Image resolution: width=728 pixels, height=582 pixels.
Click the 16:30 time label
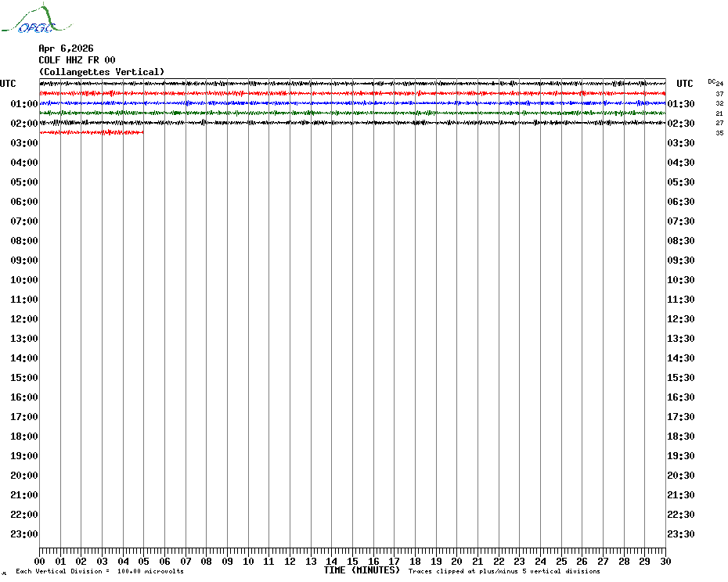(681, 397)
